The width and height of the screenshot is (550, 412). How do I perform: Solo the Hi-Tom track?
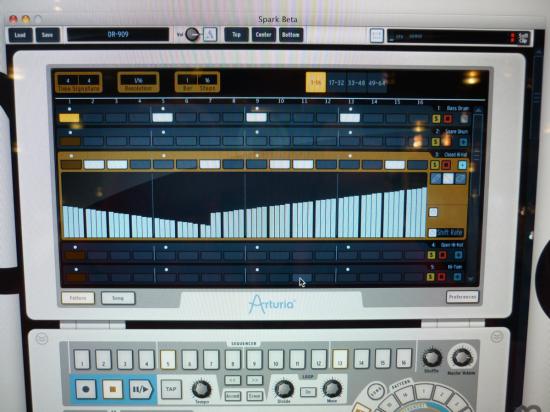point(430,277)
